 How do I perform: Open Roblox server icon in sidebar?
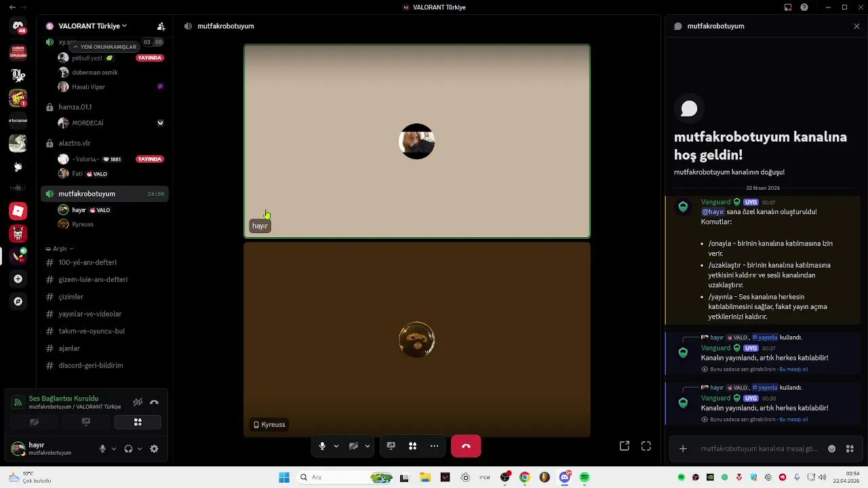tap(18, 211)
